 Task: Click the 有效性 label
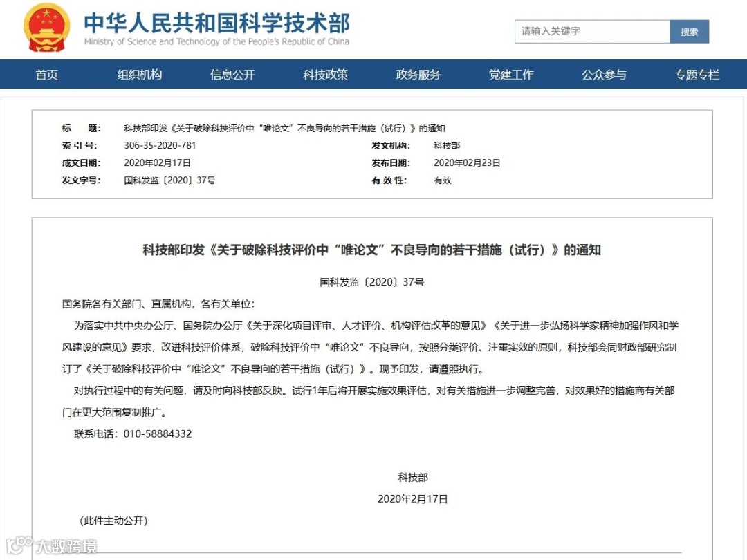[x=389, y=180]
